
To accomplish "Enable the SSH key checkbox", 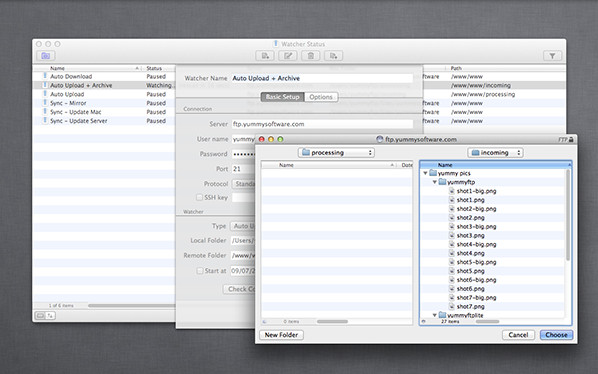I will [199, 197].
